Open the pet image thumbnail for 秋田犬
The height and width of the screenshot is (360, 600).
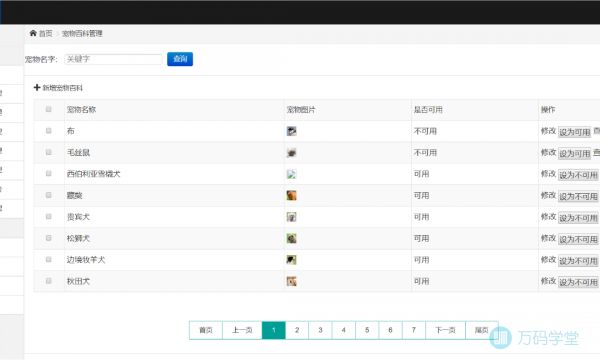coord(292,281)
